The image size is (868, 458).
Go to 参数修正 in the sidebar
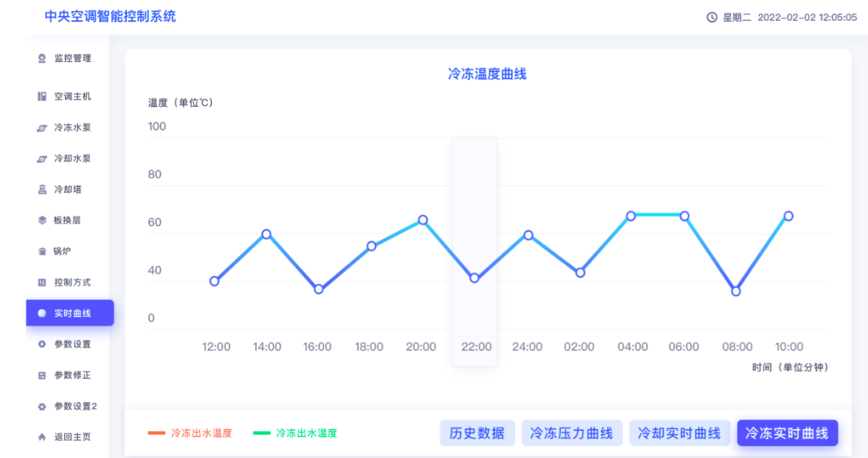(71, 375)
